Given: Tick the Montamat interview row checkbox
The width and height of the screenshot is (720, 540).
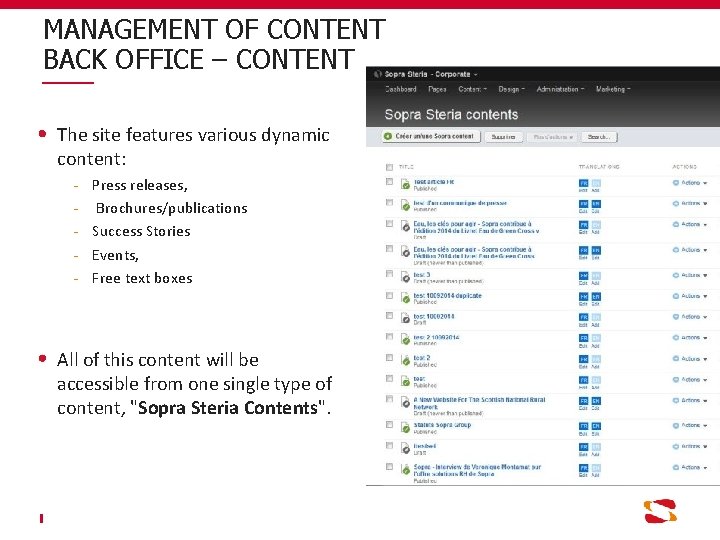Looking at the screenshot, I should coord(389,467).
